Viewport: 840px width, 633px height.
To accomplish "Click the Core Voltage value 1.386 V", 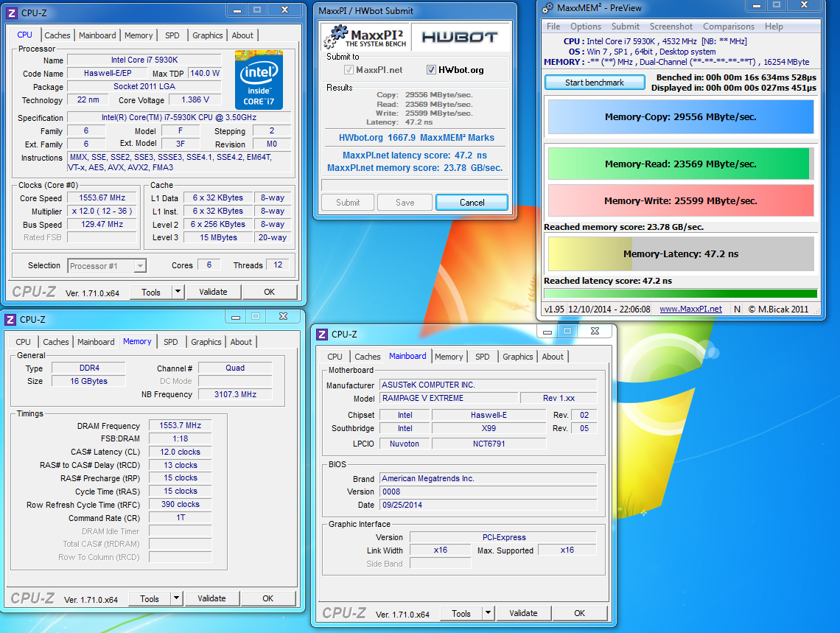I will 195,99.
